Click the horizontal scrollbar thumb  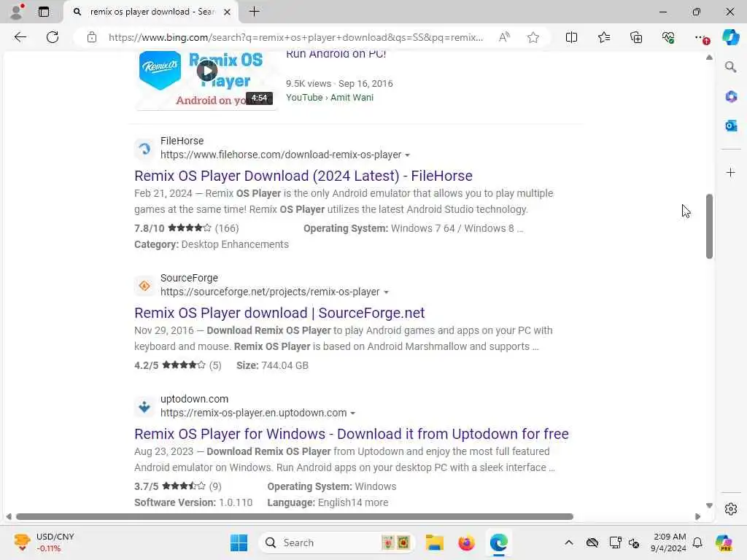295,517
